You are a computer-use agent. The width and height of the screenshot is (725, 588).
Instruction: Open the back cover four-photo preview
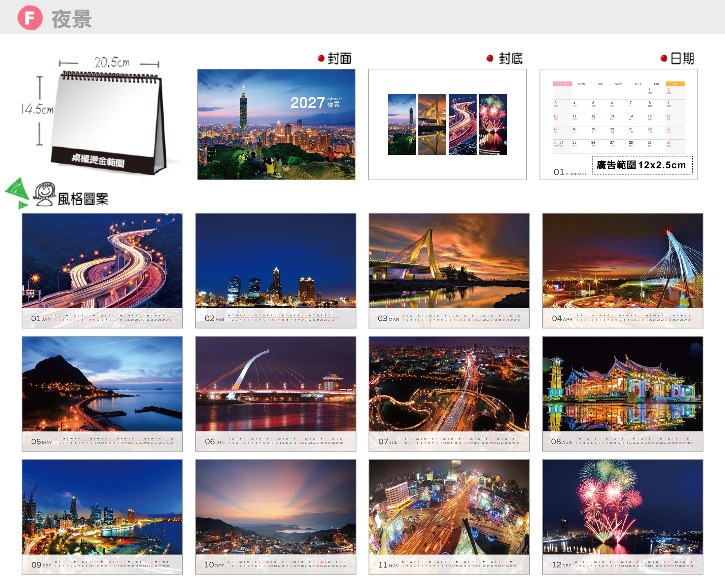coord(447,124)
